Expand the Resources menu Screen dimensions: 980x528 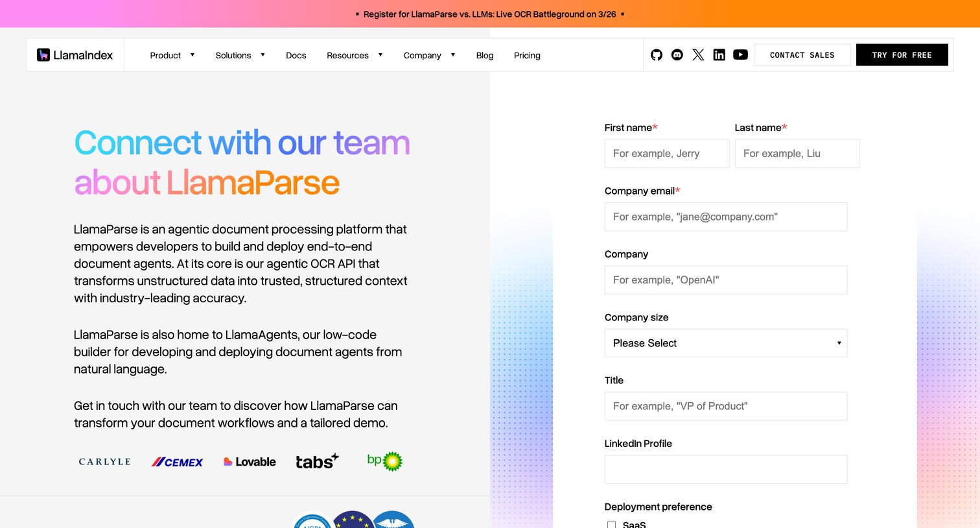pos(355,55)
